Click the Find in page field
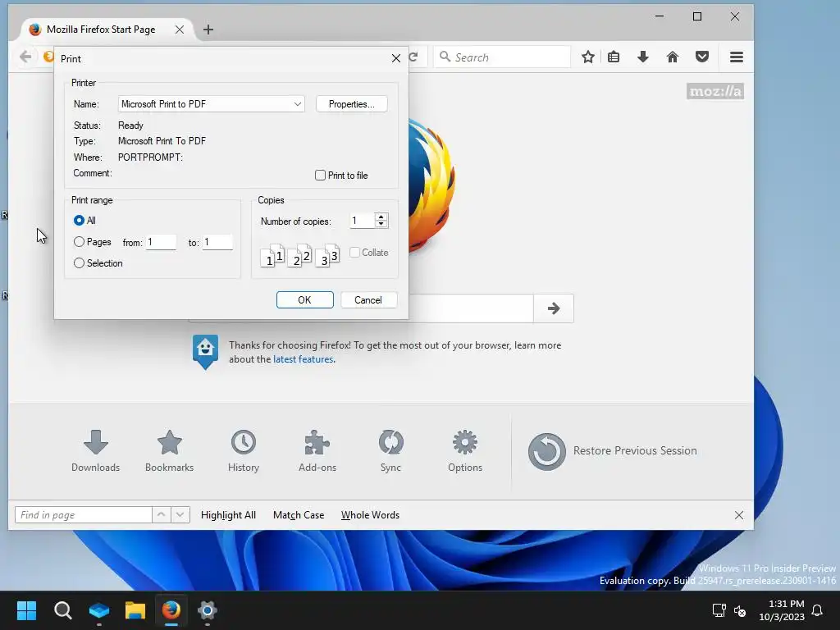Screen dimensions: 840x630 coord(84,515)
